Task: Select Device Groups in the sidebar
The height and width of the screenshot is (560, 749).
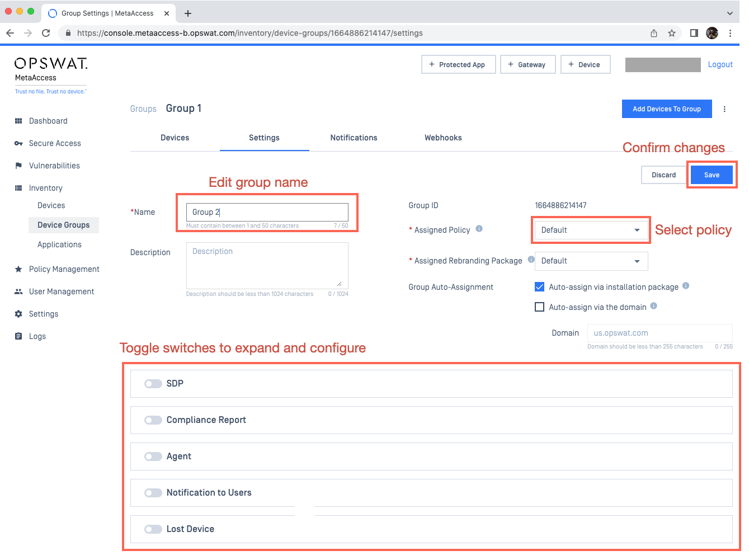Action: point(64,225)
